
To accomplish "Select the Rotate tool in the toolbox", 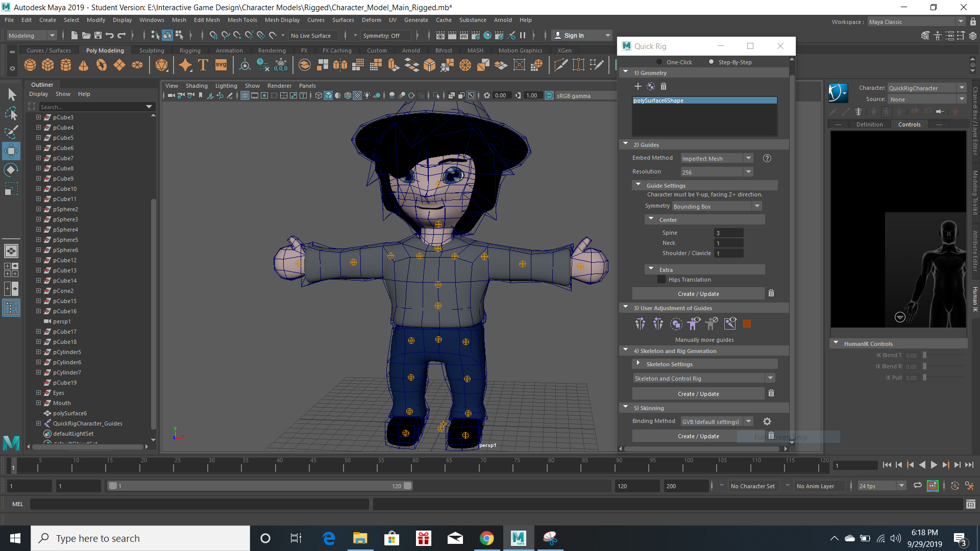I will point(11,170).
